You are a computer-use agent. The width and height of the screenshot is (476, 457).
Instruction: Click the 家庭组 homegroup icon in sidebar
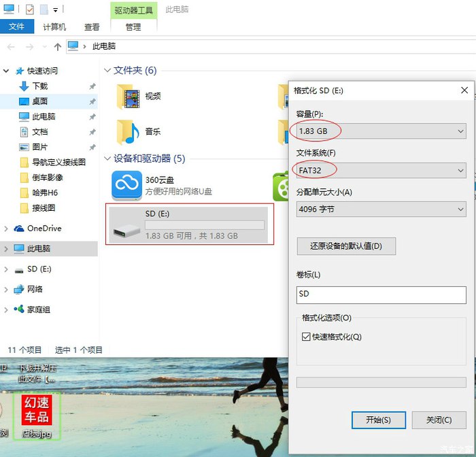pyautogui.click(x=19, y=309)
